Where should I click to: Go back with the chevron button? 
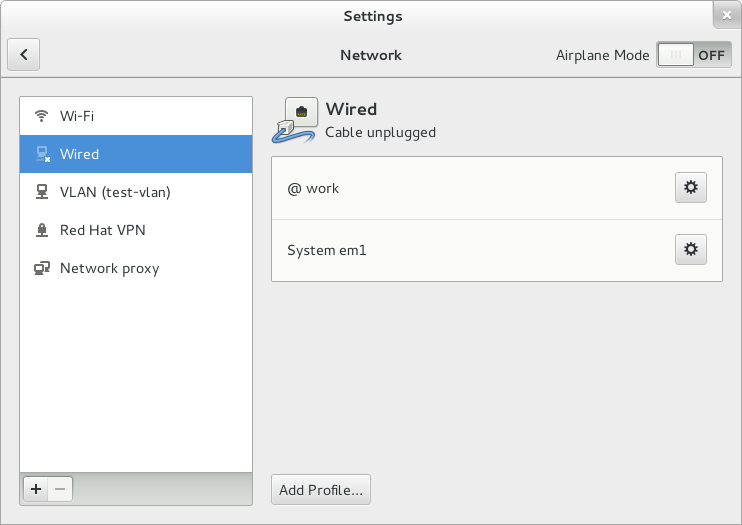pyautogui.click(x=24, y=54)
